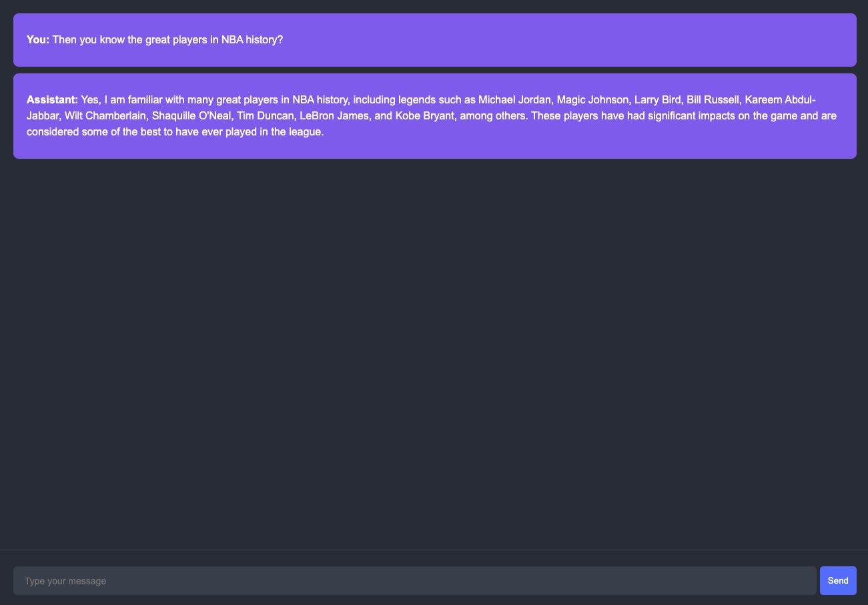Click the Send button
868x605 pixels.
pyautogui.click(x=838, y=580)
